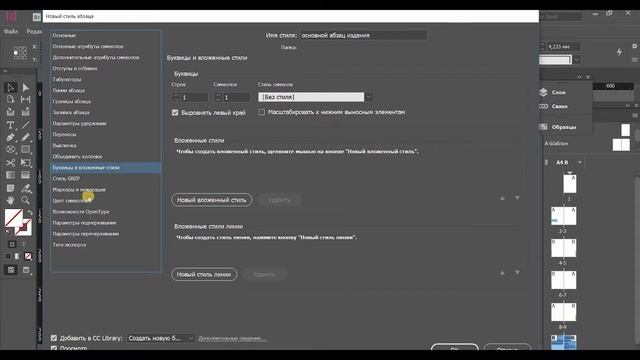Click the lightning quick-apply icon
Image resolution: width=640 pixels, height=360 pixels.
[619, 52]
